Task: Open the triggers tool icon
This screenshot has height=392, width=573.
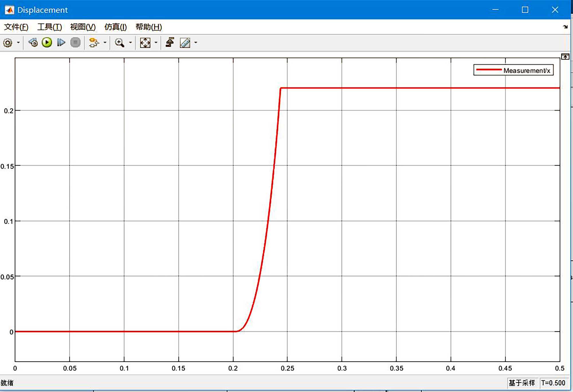Action: tap(170, 43)
